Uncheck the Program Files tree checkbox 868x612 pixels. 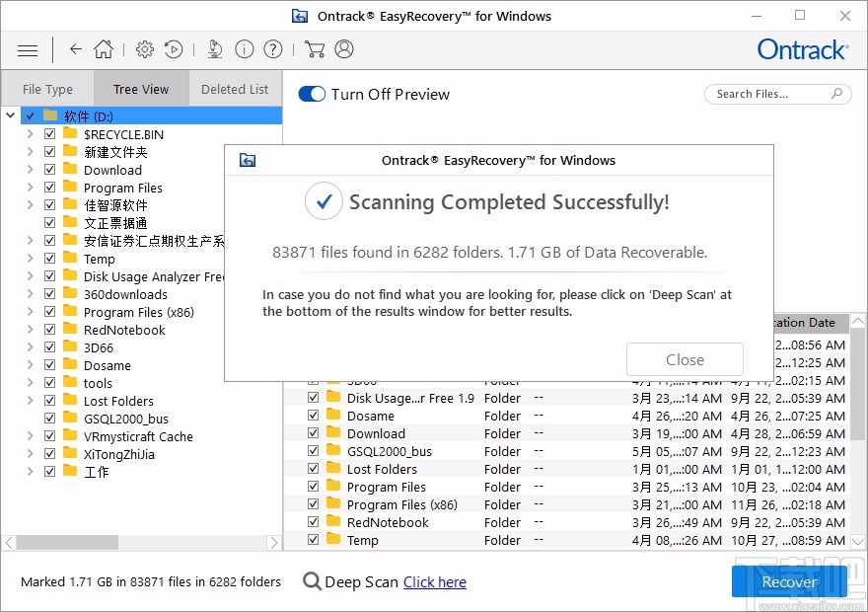[x=50, y=188]
